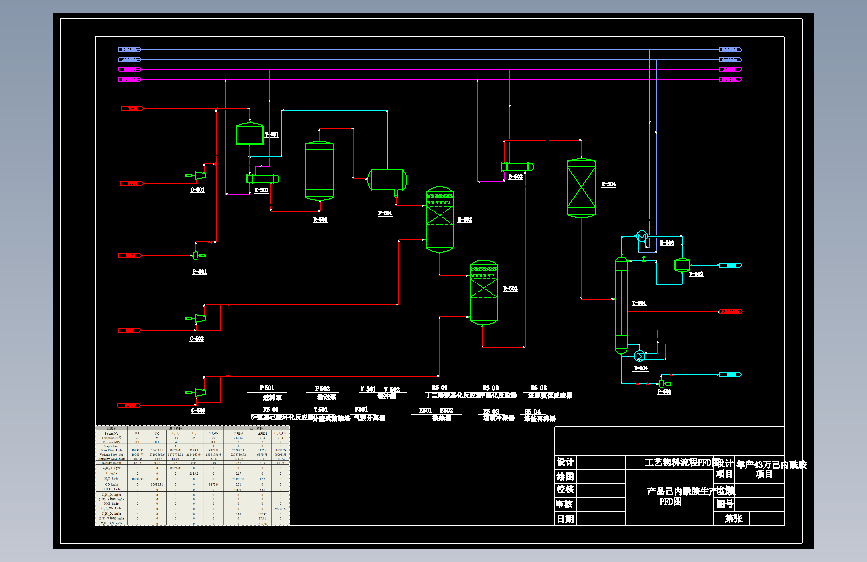Select the small pump symbol on the third red inlet line
The height and width of the screenshot is (562, 867).
pos(198,255)
